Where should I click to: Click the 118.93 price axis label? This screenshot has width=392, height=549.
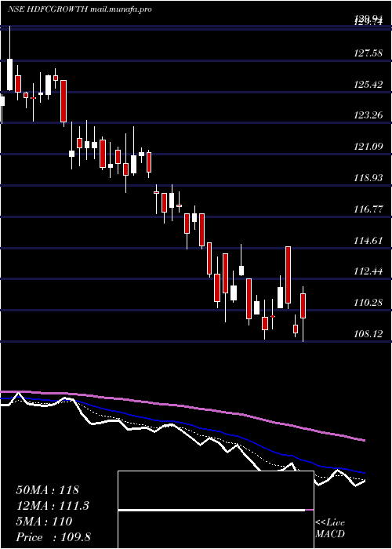pyautogui.click(x=368, y=178)
